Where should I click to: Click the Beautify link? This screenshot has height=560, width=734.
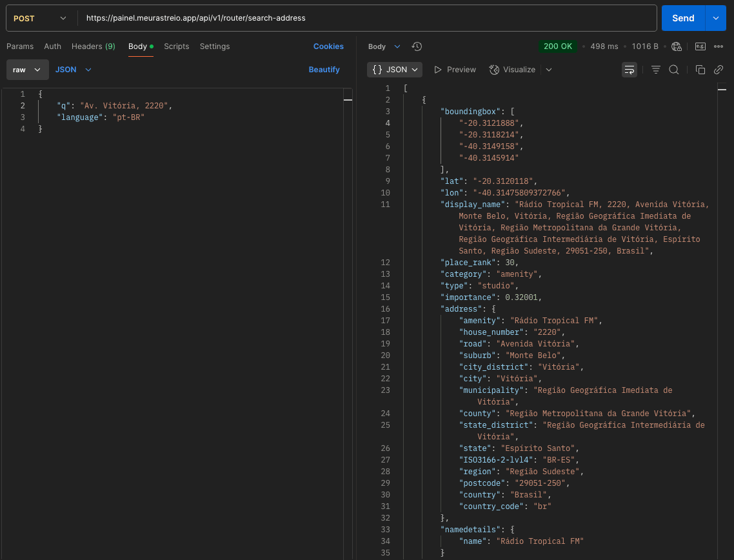click(x=324, y=70)
